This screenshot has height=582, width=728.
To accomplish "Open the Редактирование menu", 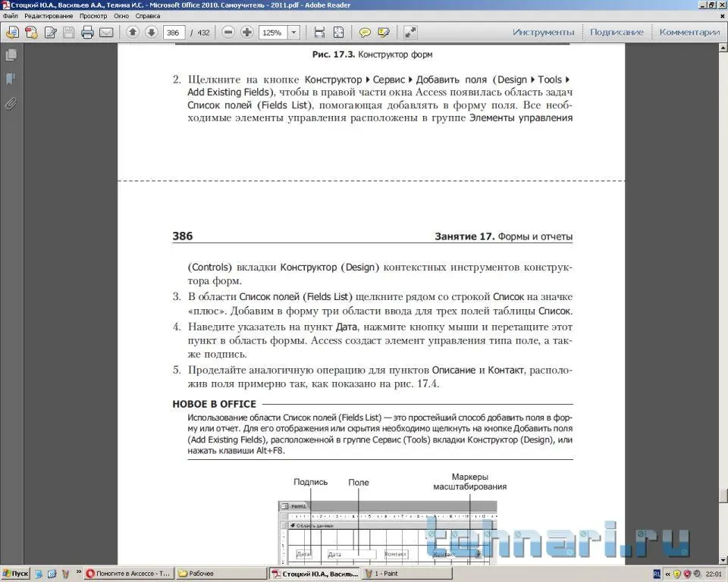I will tap(49, 16).
